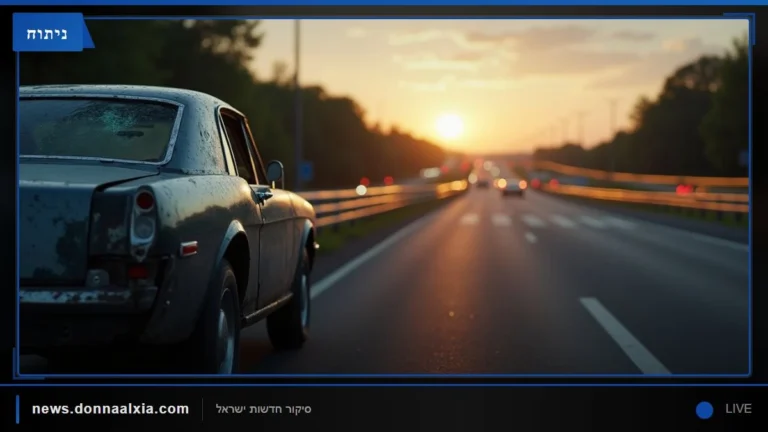Click the blue road sign by the pole
Image resolution: width=768 pixels, height=432 pixels.
[x=307, y=172]
